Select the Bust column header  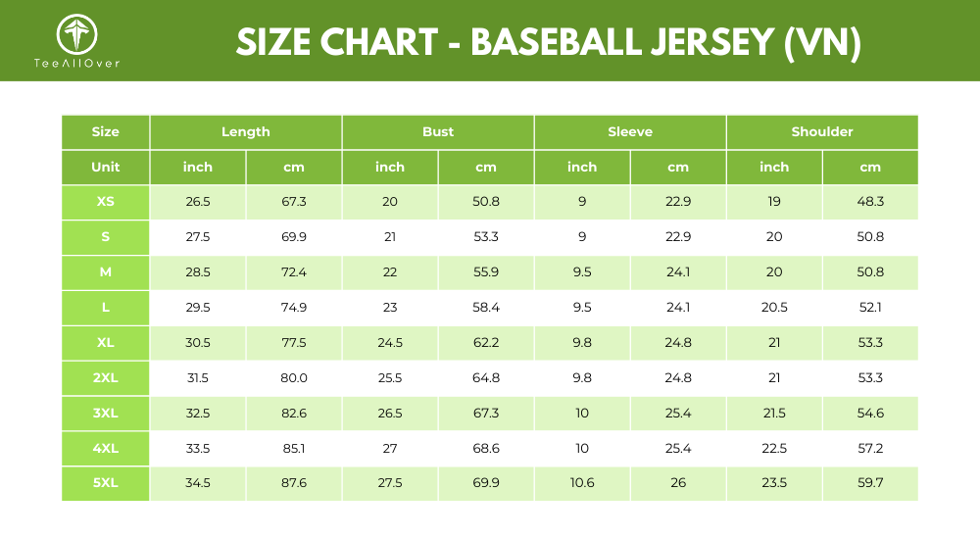[438, 132]
